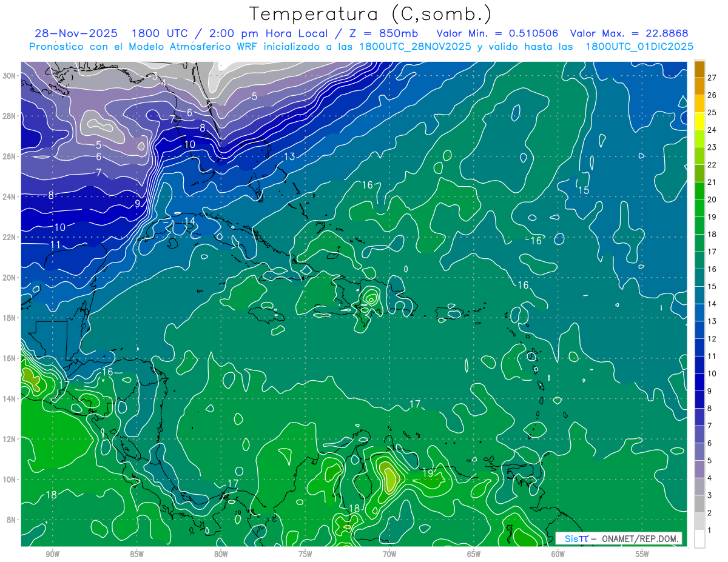Click the contour label 11 on the map
This screenshot has height=562, width=728.
click(x=55, y=244)
